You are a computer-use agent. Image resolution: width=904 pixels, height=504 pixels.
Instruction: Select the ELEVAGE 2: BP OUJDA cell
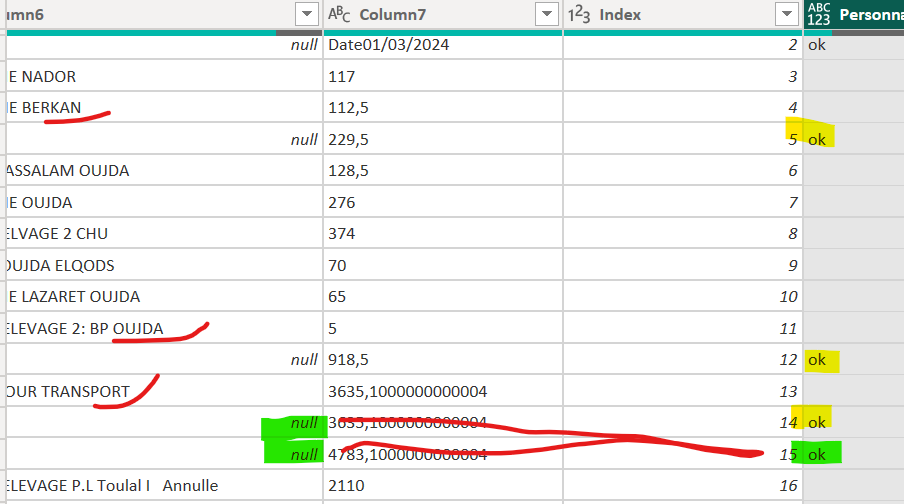(164, 328)
